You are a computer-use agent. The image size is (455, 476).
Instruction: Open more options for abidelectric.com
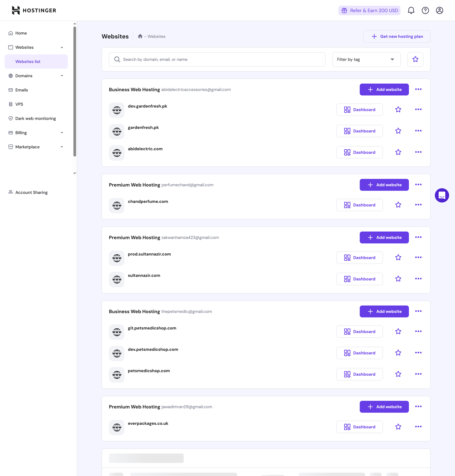(418, 152)
